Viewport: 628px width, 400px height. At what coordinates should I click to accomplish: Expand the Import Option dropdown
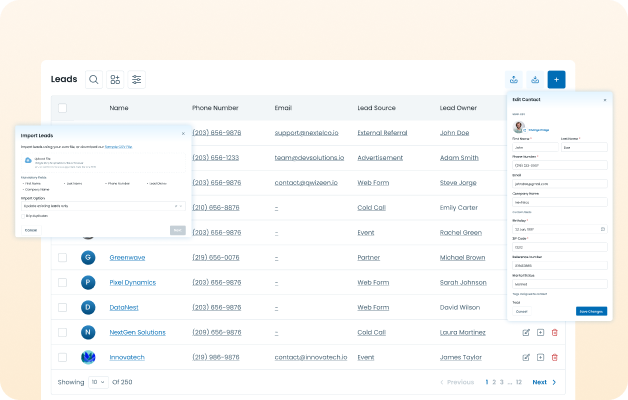[x=181, y=205]
